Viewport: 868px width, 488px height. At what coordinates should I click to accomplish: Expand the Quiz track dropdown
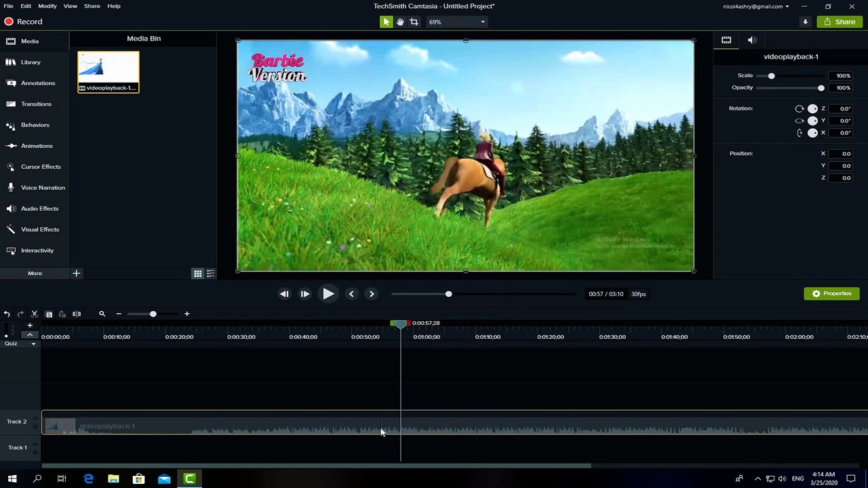tap(33, 344)
